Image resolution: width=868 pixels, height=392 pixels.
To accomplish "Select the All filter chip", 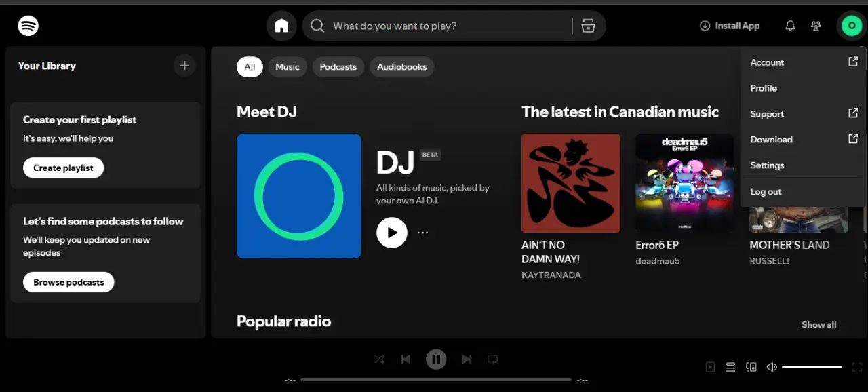I will point(250,66).
